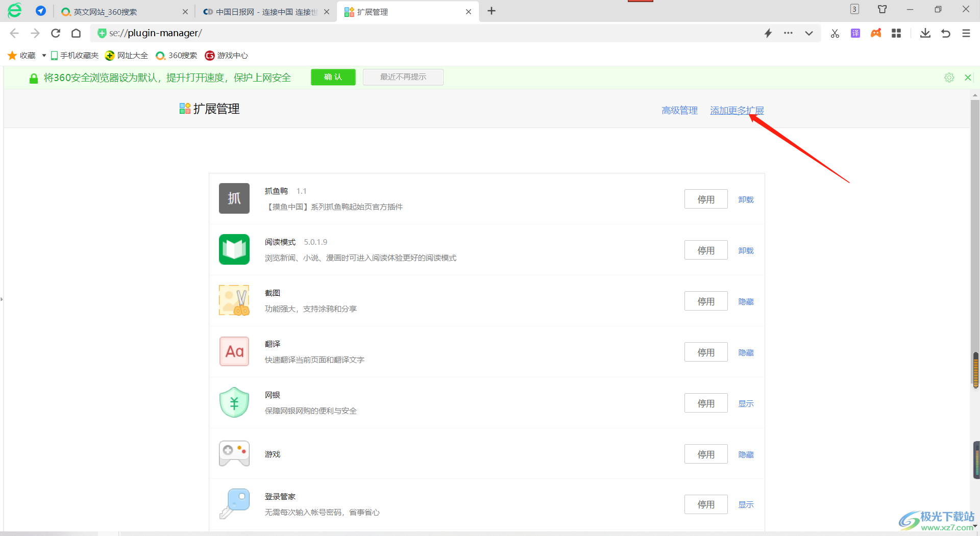Disable 截图 with its 停用 button

(706, 301)
